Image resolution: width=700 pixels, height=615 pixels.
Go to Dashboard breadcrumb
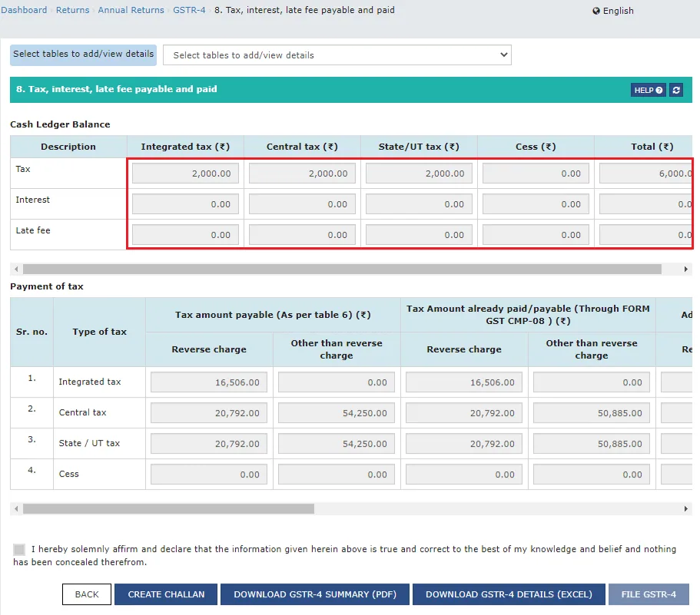tap(24, 10)
